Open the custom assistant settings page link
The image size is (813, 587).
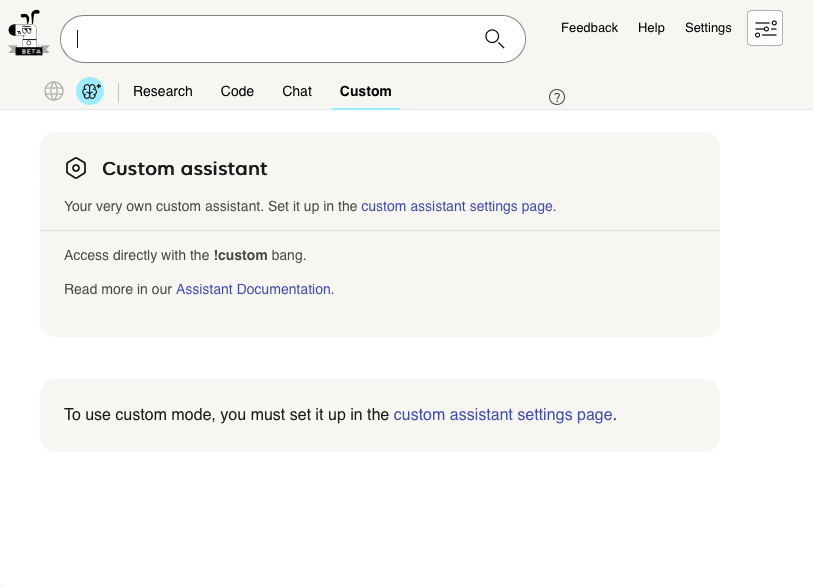click(456, 206)
